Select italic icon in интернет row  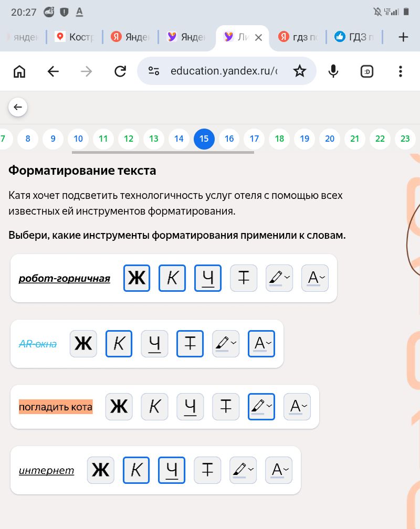pos(136,470)
